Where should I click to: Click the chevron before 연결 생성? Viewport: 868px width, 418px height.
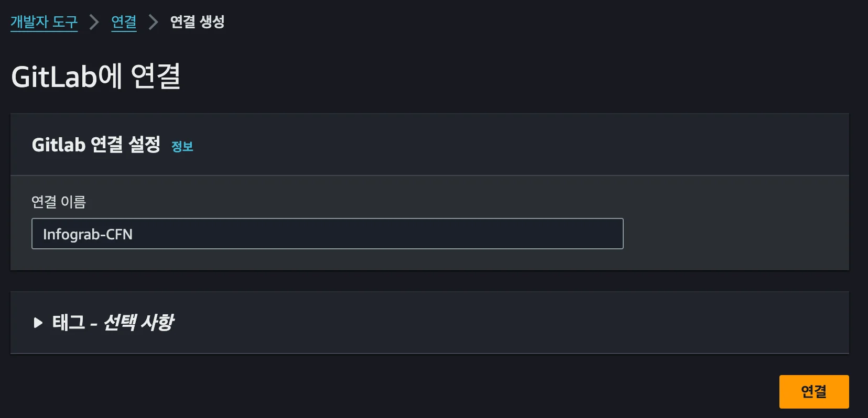click(153, 22)
